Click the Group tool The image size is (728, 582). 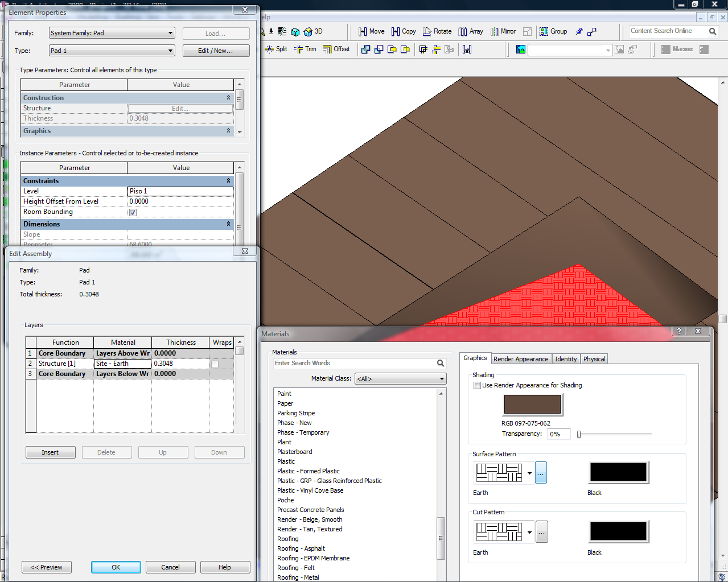tap(553, 32)
